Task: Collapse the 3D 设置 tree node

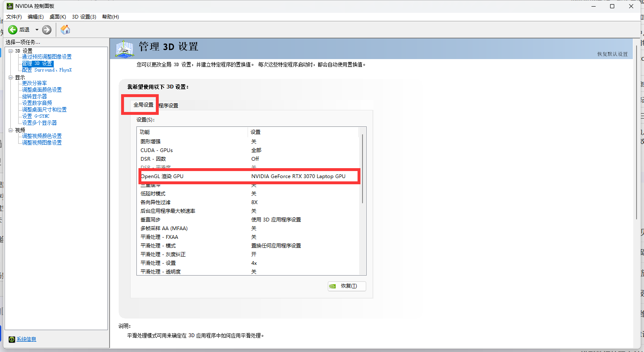Action: (x=11, y=51)
